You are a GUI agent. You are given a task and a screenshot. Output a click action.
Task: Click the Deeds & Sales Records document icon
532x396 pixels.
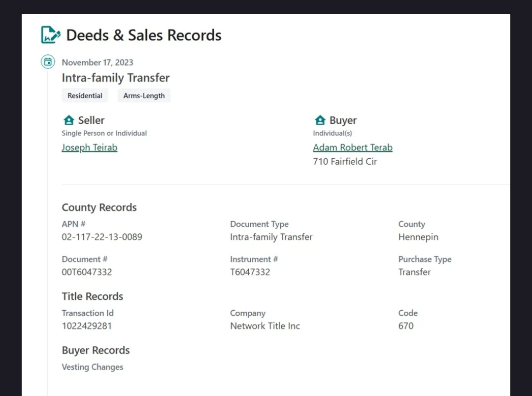tap(51, 35)
